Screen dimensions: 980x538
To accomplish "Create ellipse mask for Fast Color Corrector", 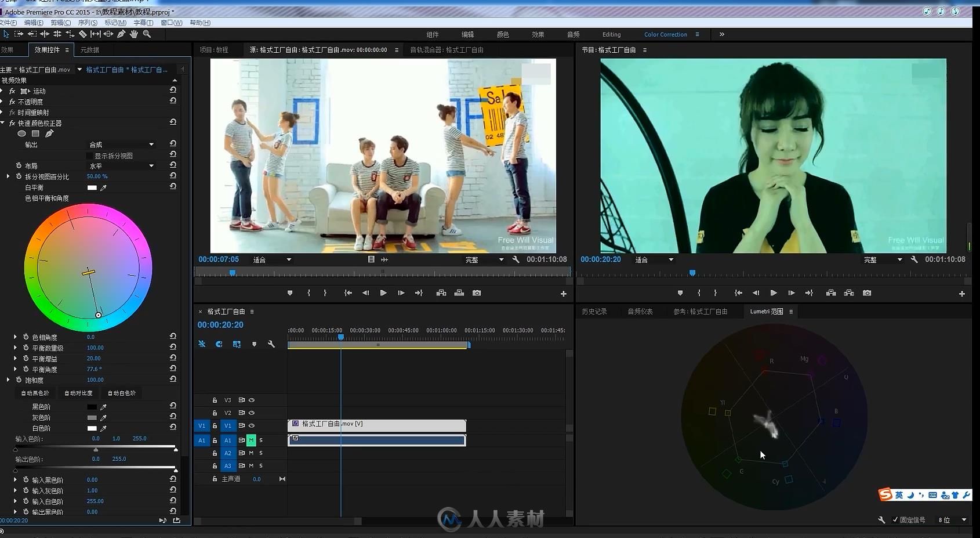I will 21,133.
